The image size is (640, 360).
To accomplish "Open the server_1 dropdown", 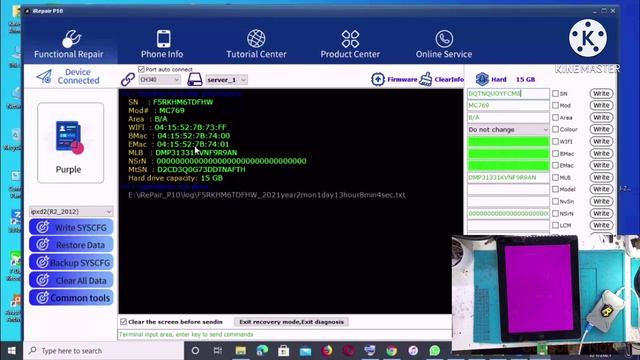I will pos(227,80).
